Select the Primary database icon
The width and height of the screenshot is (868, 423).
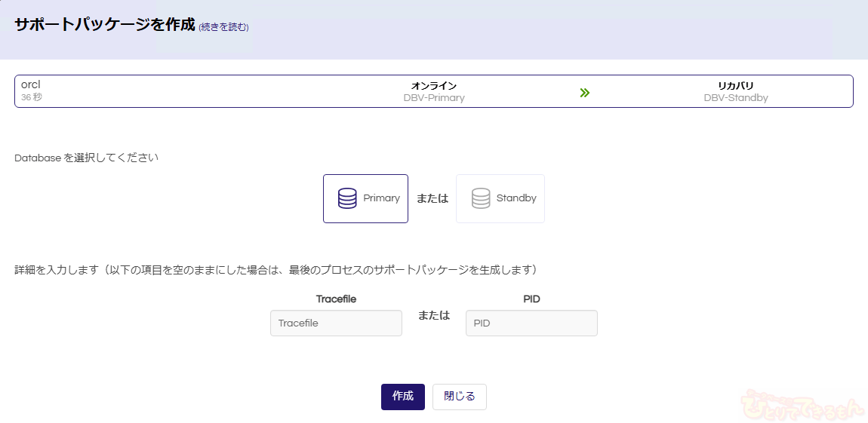[347, 198]
